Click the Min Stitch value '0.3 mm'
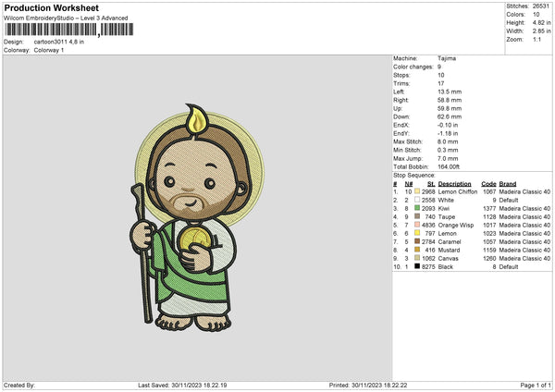 (x=448, y=150)
